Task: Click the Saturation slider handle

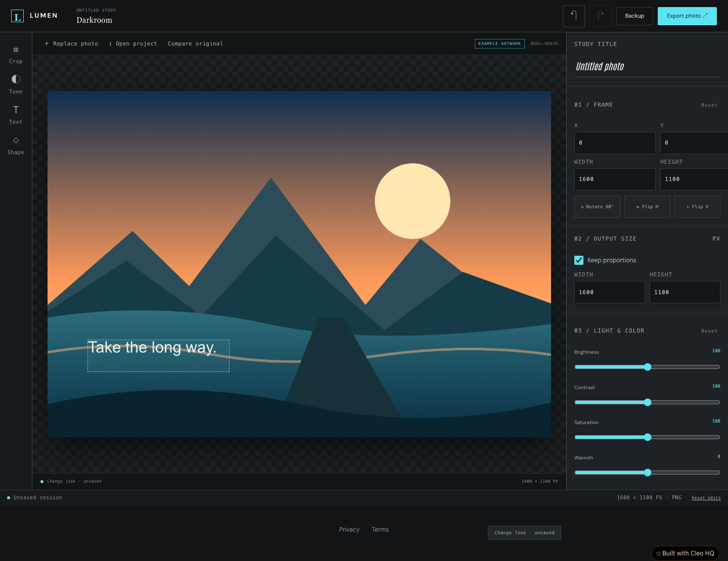Action: (x=648, y=437)
